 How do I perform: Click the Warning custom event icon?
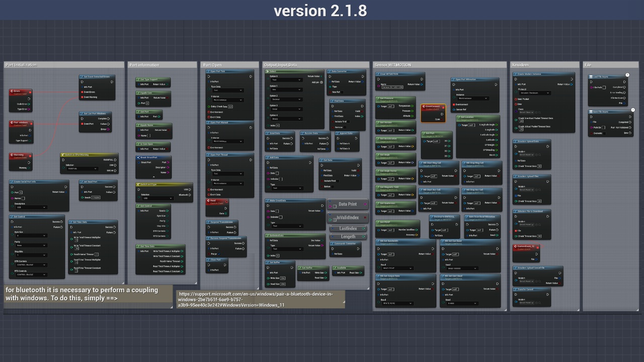click(x=12, y=155)
